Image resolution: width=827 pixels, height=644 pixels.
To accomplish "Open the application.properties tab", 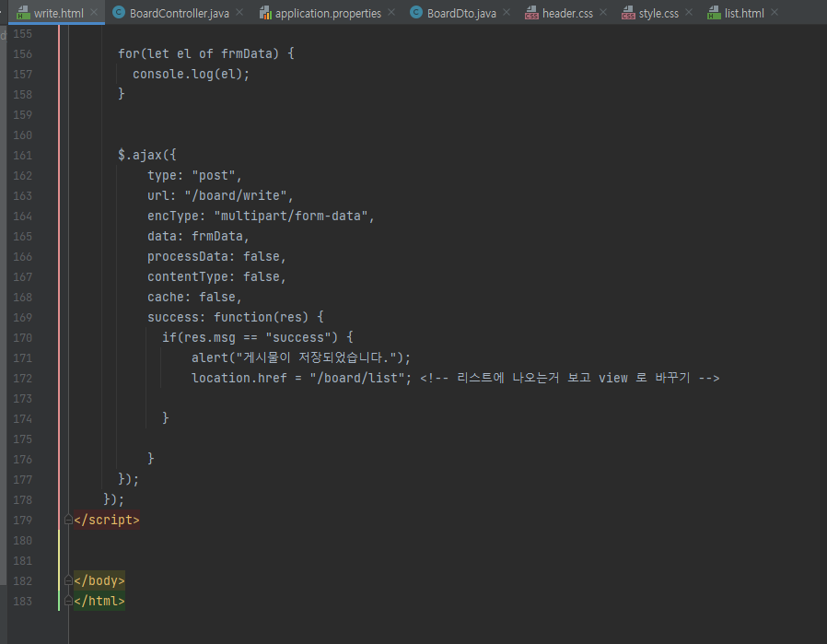I will pos(328,13).
